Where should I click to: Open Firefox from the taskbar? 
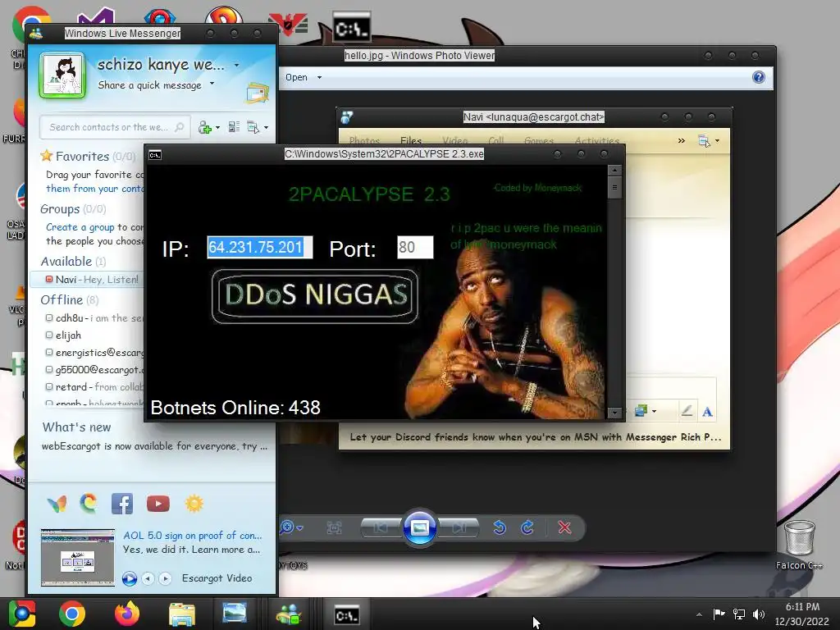coord(127,614)
